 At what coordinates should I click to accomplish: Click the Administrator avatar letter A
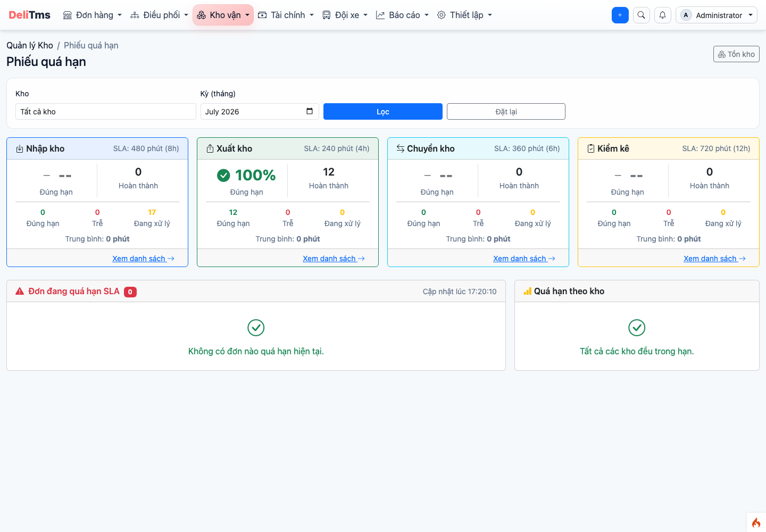686,15
